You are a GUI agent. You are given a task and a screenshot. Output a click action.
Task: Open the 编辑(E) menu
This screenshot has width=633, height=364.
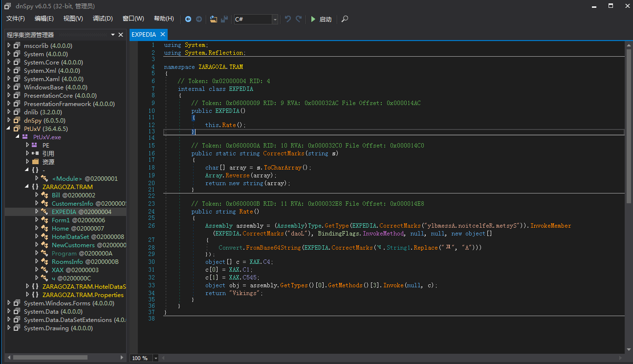pyautogui.click(x=44, y=19)
